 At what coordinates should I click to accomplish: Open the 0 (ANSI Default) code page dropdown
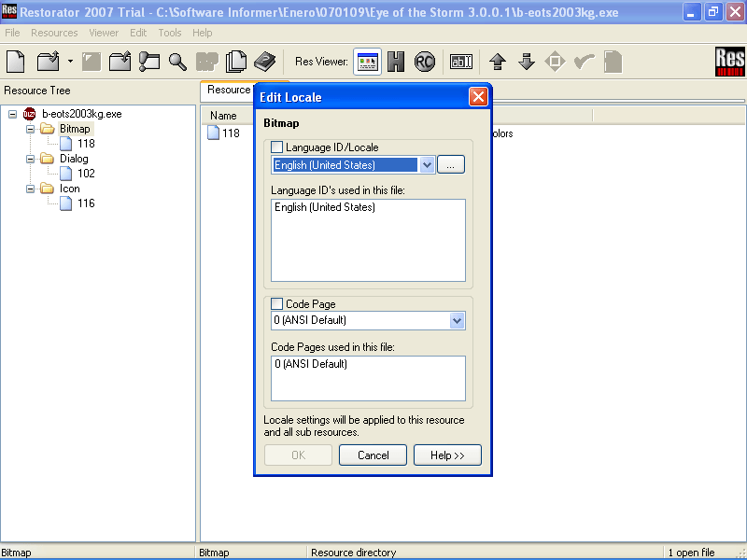pyautogui.click(x=457, y=320)
